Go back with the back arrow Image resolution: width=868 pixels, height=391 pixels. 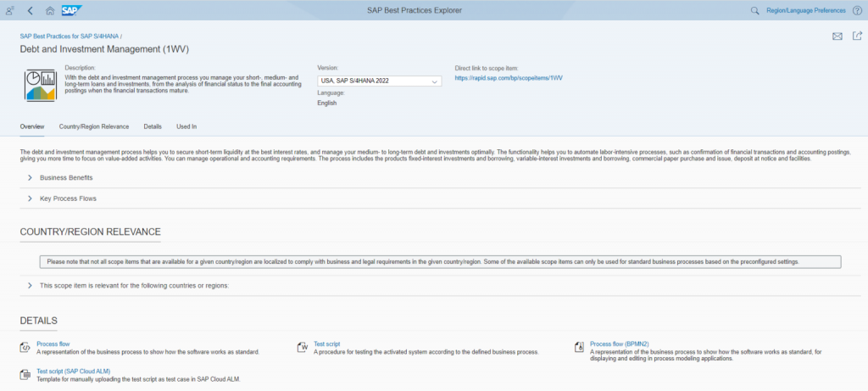click(x=30, y=10)
